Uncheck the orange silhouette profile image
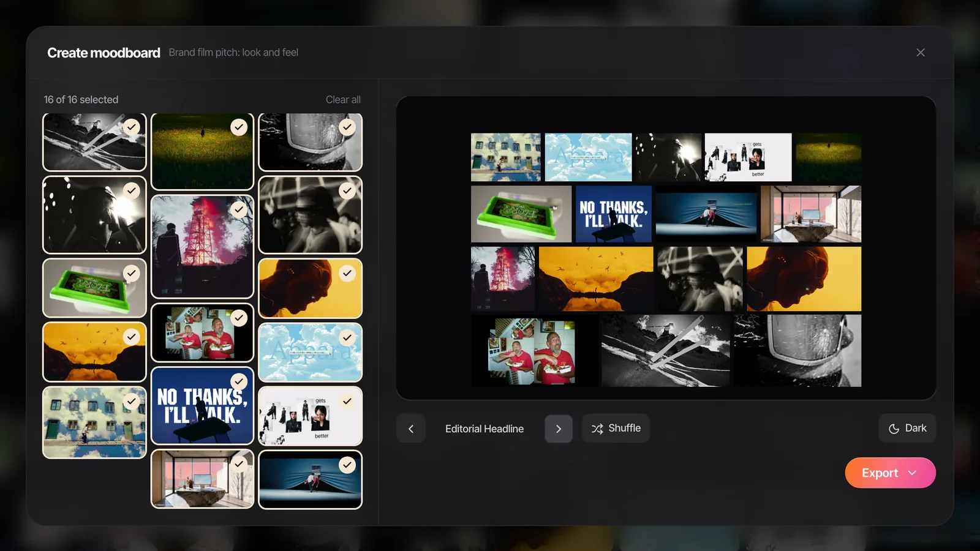The image size is (980, 551). coord(347,273)
